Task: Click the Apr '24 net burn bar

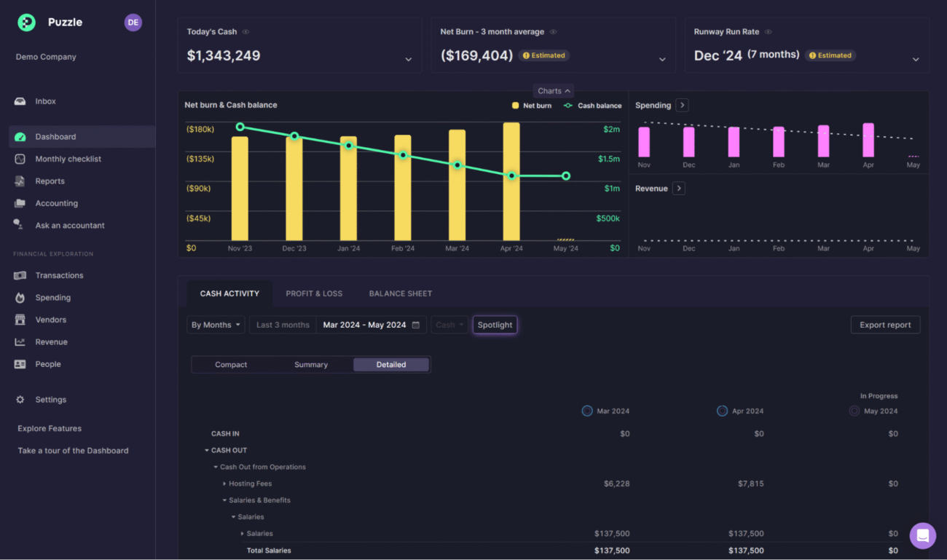Action: 511,182
